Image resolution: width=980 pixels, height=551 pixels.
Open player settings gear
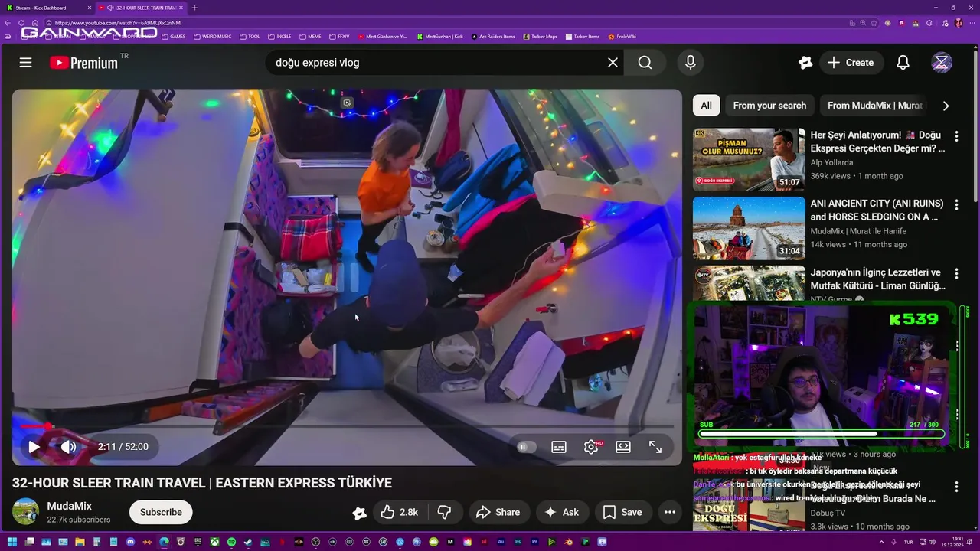pos(591,447)
